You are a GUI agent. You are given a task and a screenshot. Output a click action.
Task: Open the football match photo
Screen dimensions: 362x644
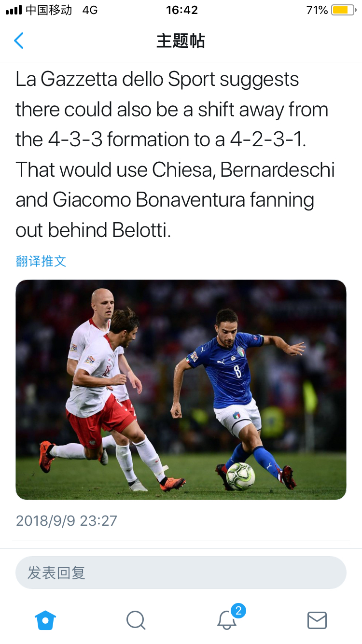tap(181, 390)
